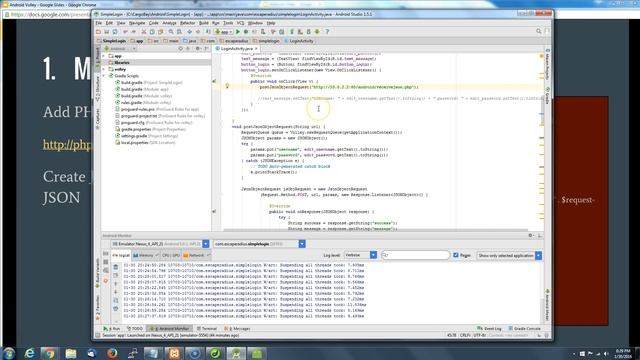Click the Synchronize toolbar icon
The height and width of the screenshot is (360, 640).
(115, 31)
